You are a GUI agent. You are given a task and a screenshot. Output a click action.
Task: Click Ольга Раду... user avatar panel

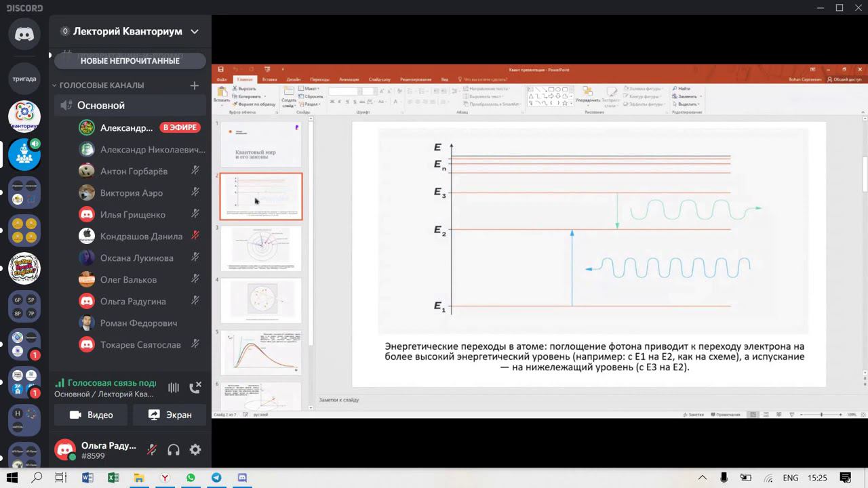(x=65, y=450)
